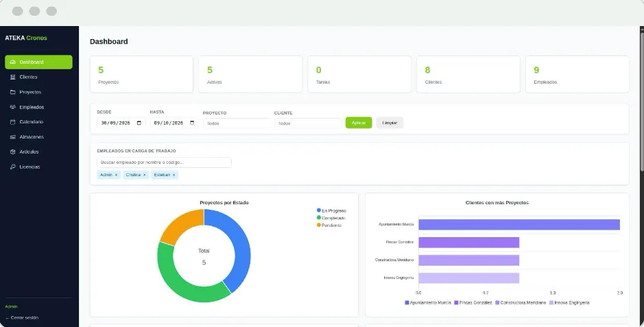
Task: Click the Clientes building icon
Action: tap(13, 77)
